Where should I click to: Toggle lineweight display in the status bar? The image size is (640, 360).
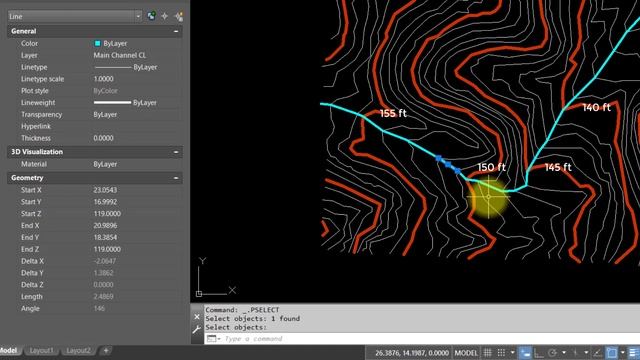[633, 353]
